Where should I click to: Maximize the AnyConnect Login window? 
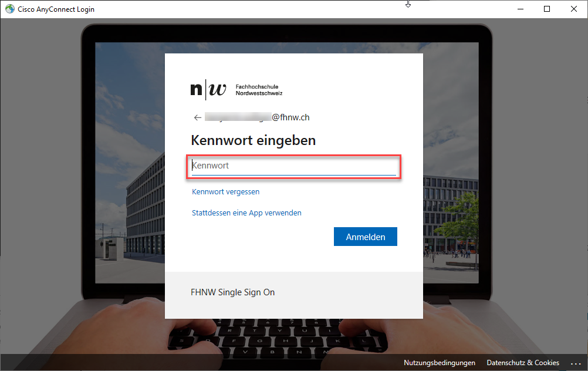[x=547, y=9]
